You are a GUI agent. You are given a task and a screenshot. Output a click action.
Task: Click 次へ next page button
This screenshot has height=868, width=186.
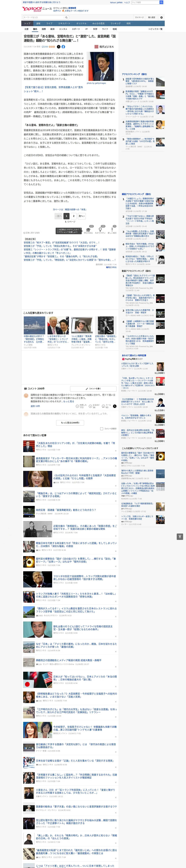click(x=82, y=216)
